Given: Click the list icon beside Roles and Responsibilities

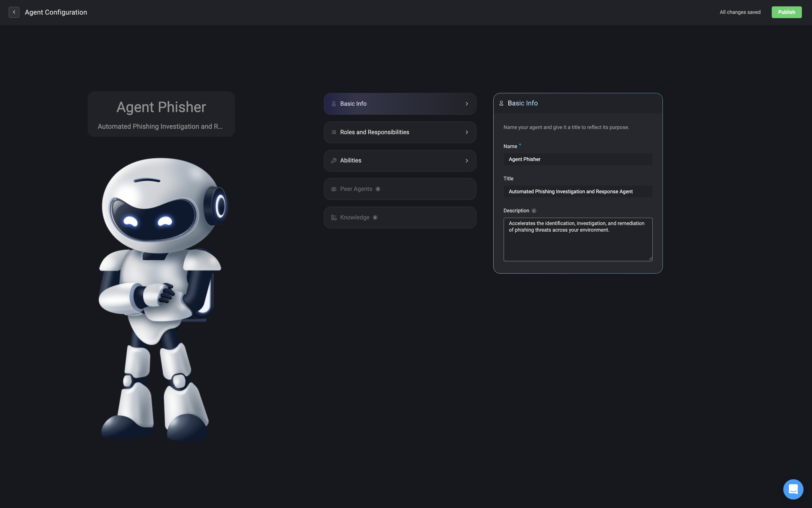Looking at the screenshot, I should tap(334, 132).
